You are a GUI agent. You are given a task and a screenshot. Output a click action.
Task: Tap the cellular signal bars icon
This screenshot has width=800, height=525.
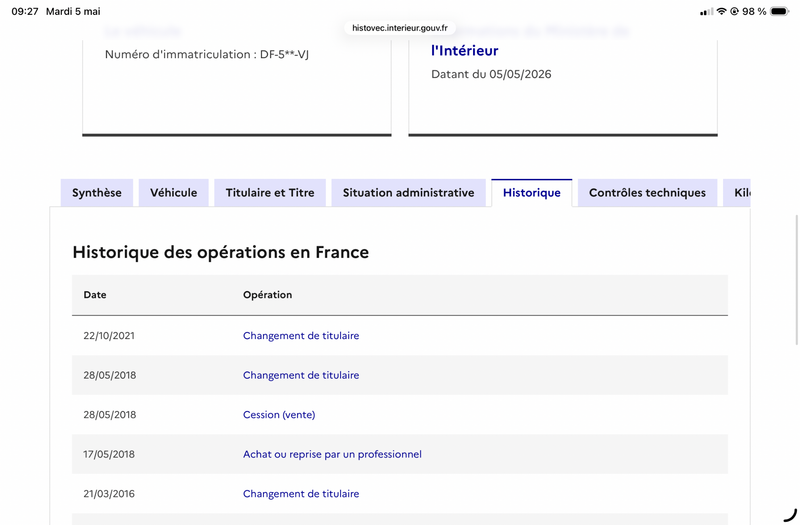tap(707, 12)
